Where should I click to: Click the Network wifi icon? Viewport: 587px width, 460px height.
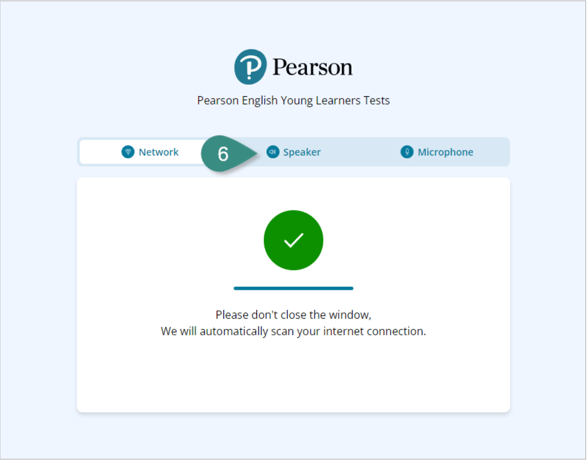coord(128,152)
